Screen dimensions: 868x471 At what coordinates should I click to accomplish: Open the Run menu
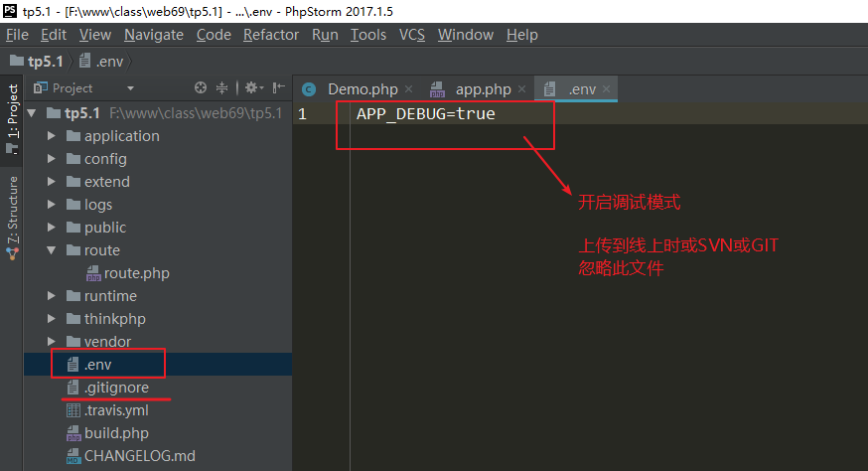click(325, 35)
